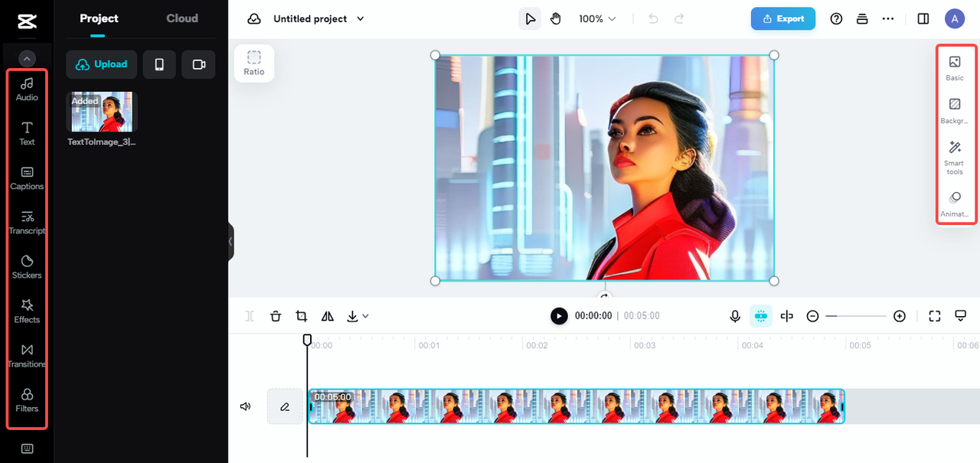Zoom in the timeline with plus
Screen dimensions: 980x463
pos(900,316)
